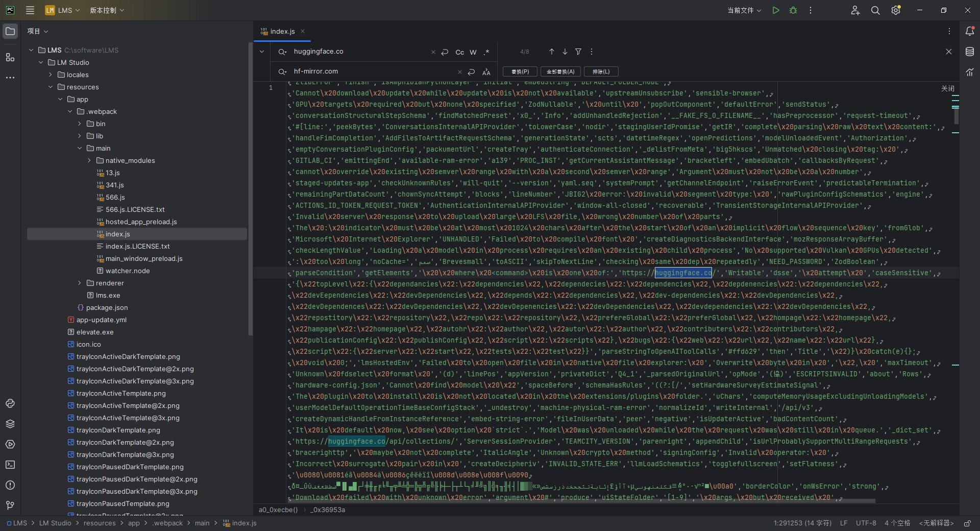Run the current file
The width and height of the screenshot is (980, 531).
pos(776,10)
